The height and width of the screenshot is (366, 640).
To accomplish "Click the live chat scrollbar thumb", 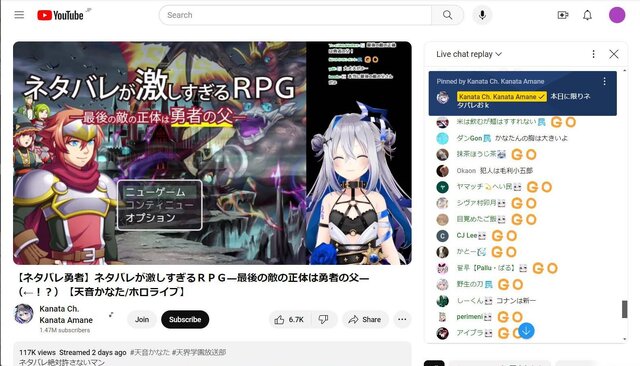I will click(x=624, y=309).
